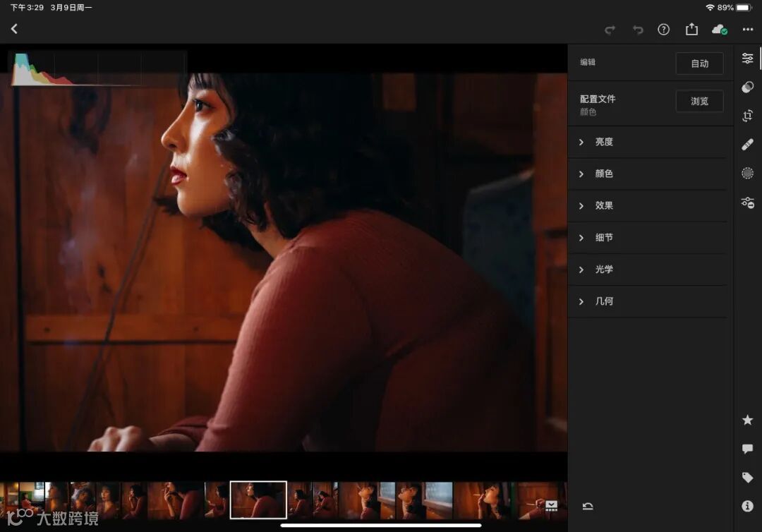Click the 自动 auto button
The width and height of the screenshot is (762, 532).
click(x=699, y=64)
